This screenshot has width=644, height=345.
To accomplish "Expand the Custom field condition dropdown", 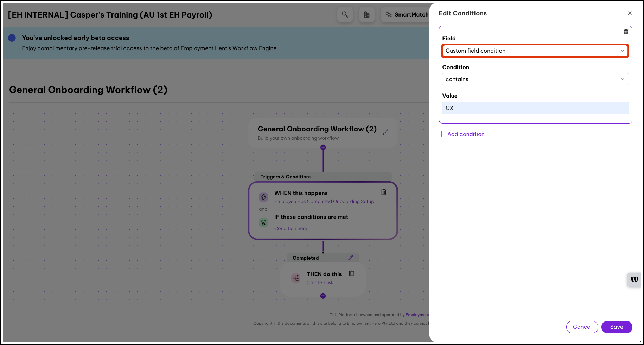I will tap(535, 51).
